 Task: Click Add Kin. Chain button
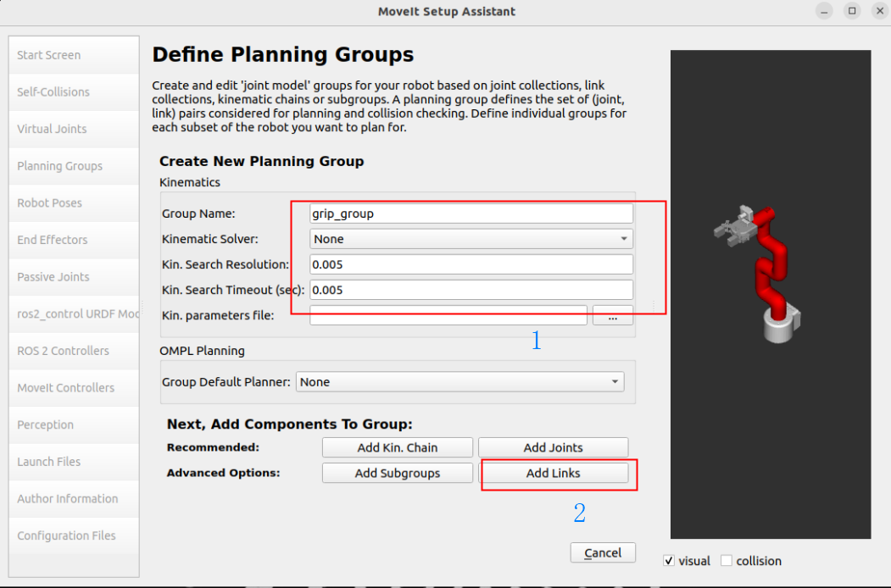point(398,447)
